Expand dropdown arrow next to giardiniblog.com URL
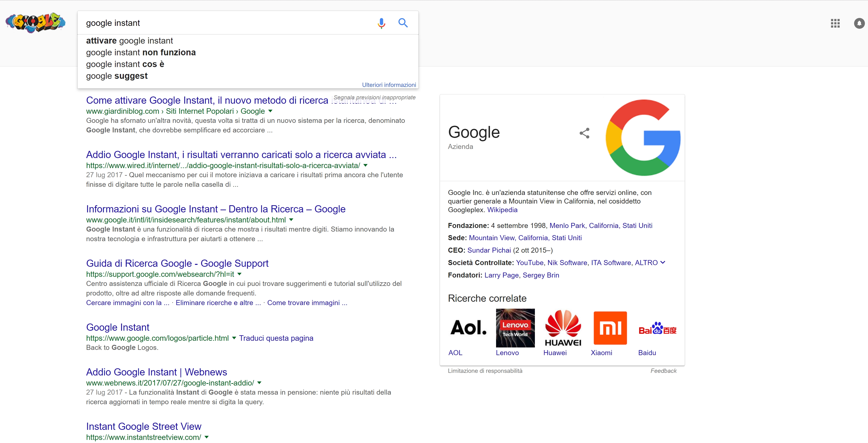The height and width of the screenshot is (443, 868). point(270,111)
